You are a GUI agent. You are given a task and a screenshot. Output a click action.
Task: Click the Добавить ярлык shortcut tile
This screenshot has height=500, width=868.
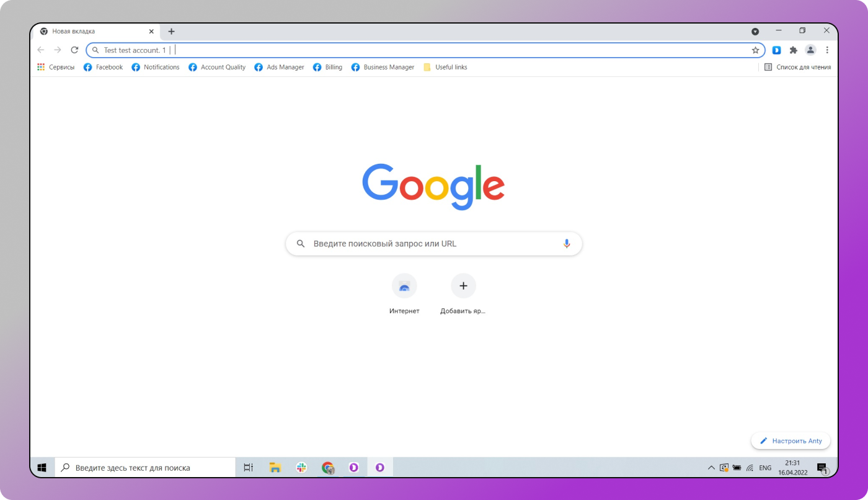click(463, 286)
